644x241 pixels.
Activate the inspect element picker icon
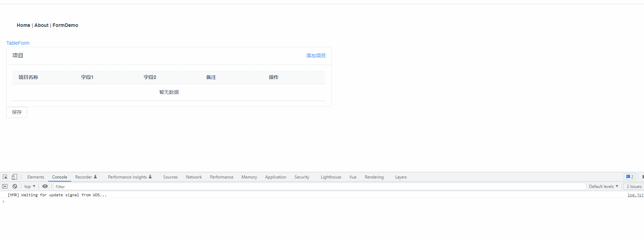(x=5, y=177)
